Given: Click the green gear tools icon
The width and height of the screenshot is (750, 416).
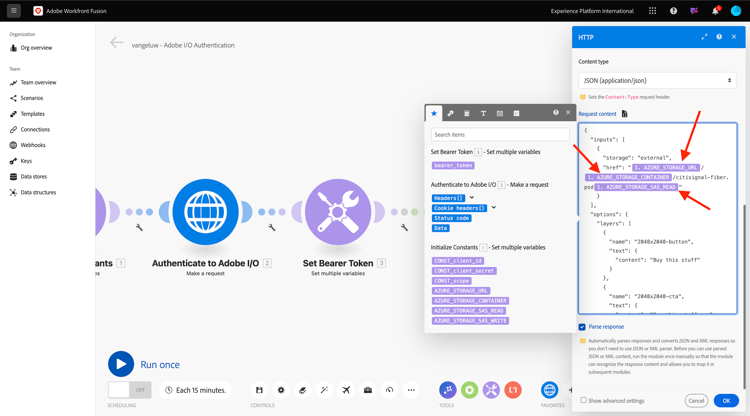Looking at the screenshot, I should click(x=469, y=390).
